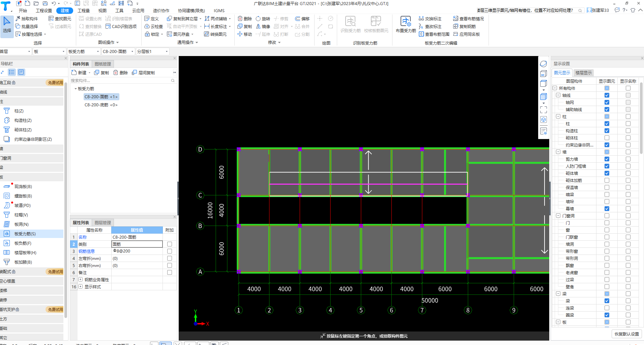The height and width of the screenshot is (345, 644).
Task: Collapse 板受力筋 tree node
Action: click(x=76, y=89)
